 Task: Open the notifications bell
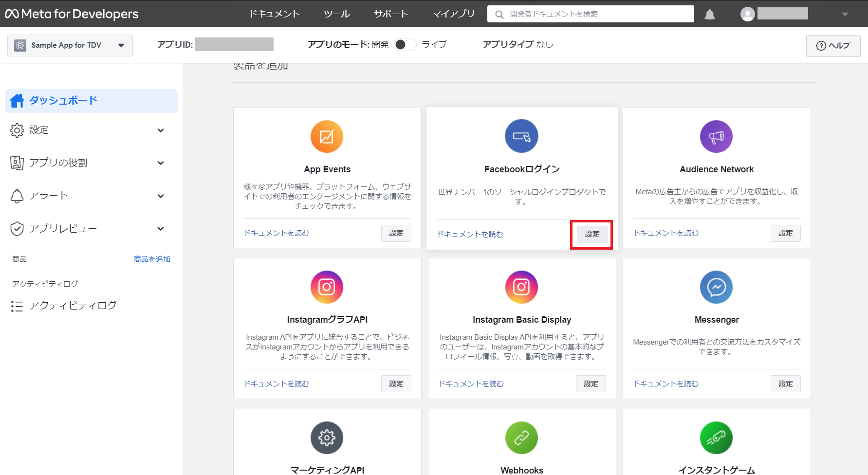tap(710, 14)
